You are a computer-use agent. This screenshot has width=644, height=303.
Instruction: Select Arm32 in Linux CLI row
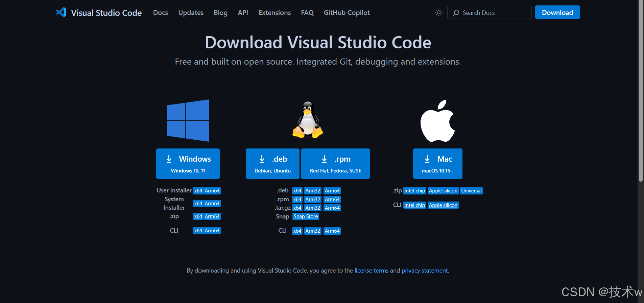click(313, 231)
